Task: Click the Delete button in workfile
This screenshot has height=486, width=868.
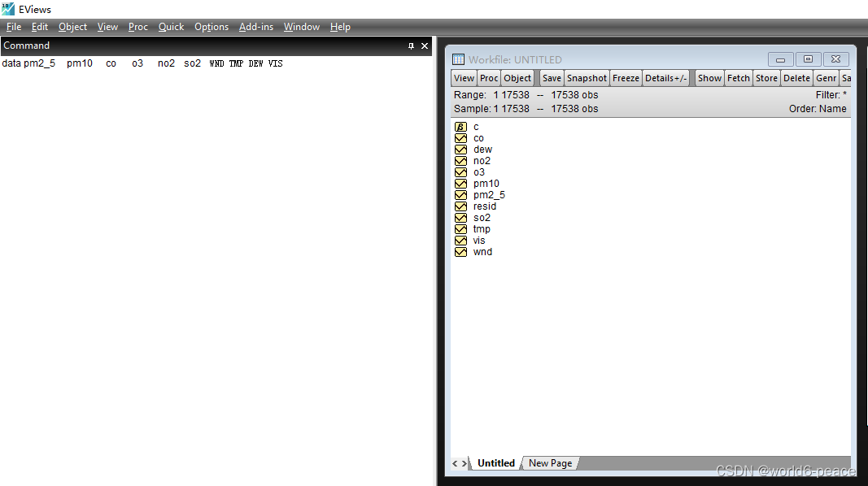Action: [797, 78]
